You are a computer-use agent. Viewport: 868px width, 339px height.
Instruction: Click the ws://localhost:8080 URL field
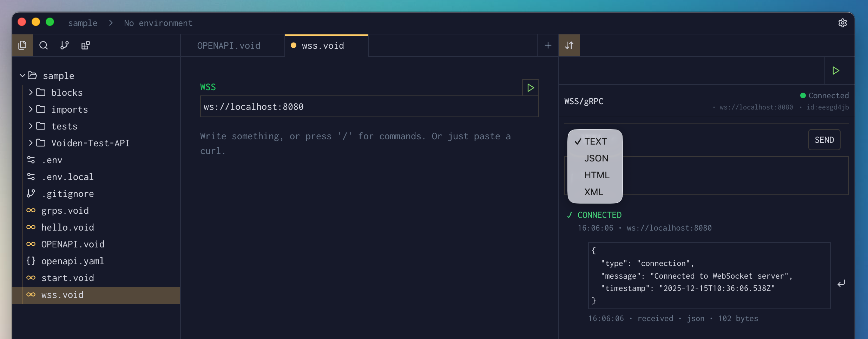368,106
